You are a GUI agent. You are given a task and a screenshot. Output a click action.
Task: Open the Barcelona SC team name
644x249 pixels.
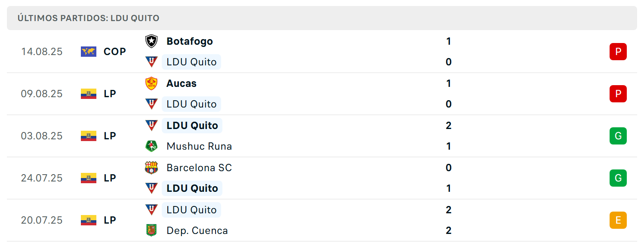(199, 168)
